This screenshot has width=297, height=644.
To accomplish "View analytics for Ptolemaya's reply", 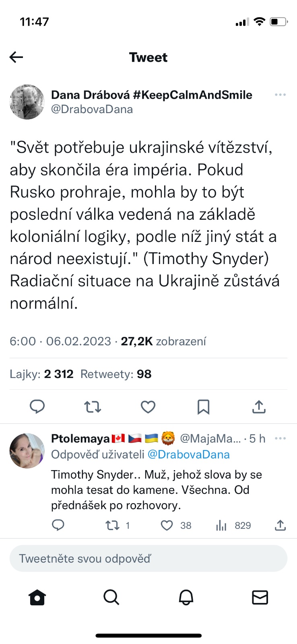I will pyautogui.click(x=222, y=525).
